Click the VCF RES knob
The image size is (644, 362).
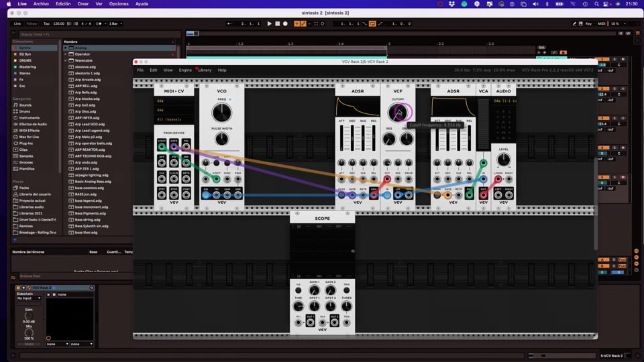[389, 139]
